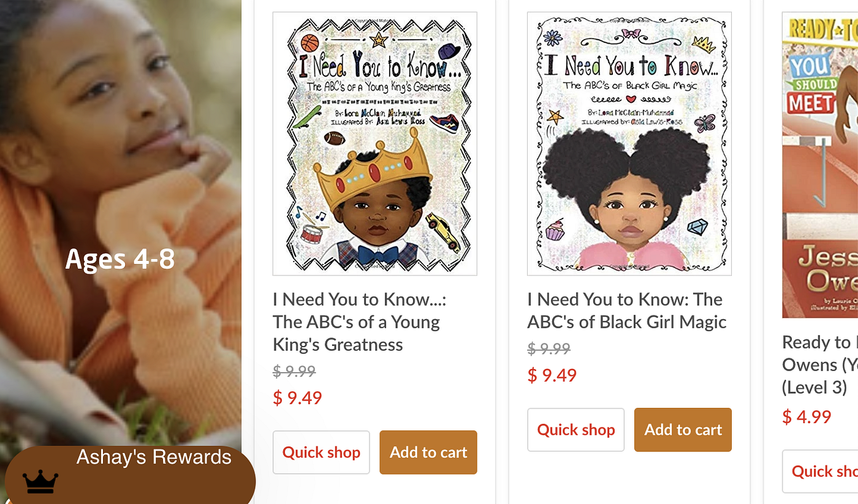Quick shop the Black Girl Magic book
Viewport: 858px width, 504px height.
click(575, 430)
